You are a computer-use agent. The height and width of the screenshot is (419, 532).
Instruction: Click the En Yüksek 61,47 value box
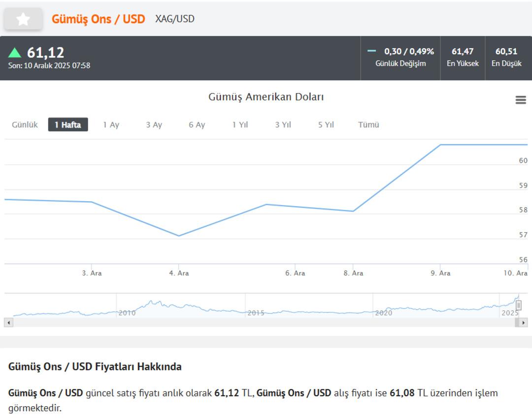(463, 58)
